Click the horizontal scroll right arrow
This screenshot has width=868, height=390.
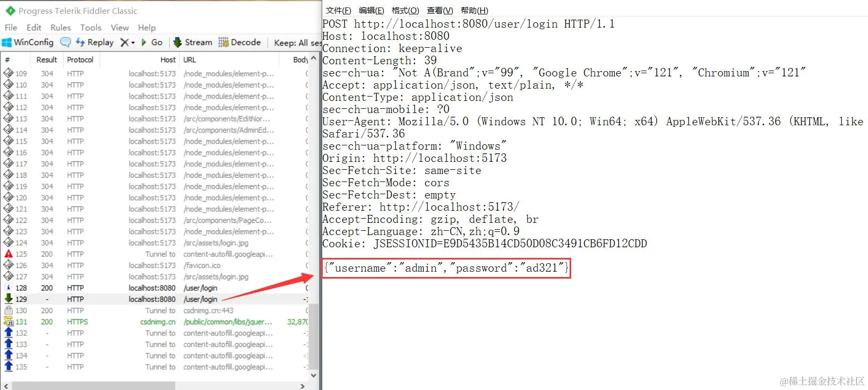(303, 386)
